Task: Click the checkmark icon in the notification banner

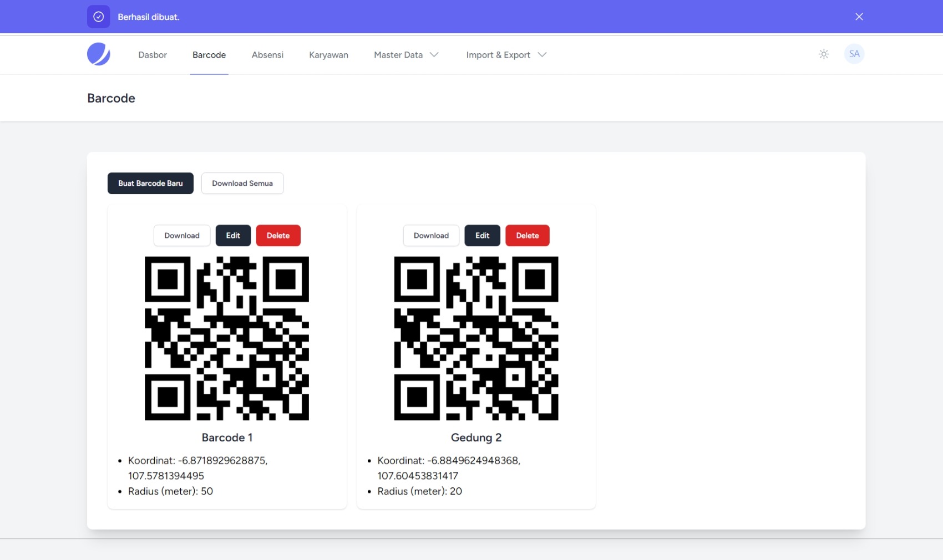Action: click(99, 17)
